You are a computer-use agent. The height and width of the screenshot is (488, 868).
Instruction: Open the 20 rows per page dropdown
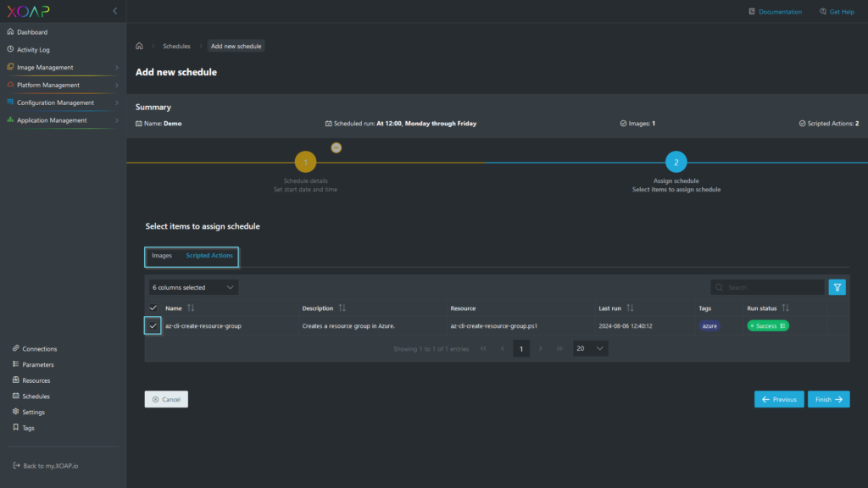pyautogui.click(x=590, y=348)
